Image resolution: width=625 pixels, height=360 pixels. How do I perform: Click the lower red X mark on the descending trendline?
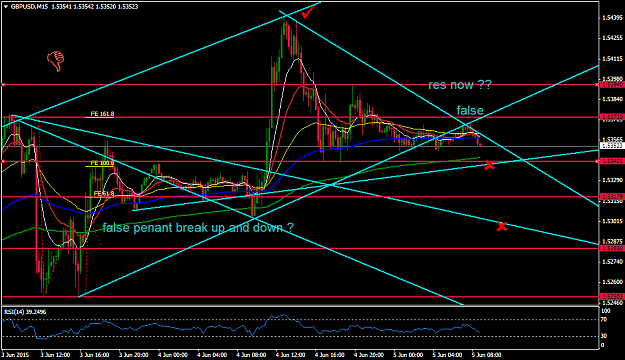coord(502,226)
